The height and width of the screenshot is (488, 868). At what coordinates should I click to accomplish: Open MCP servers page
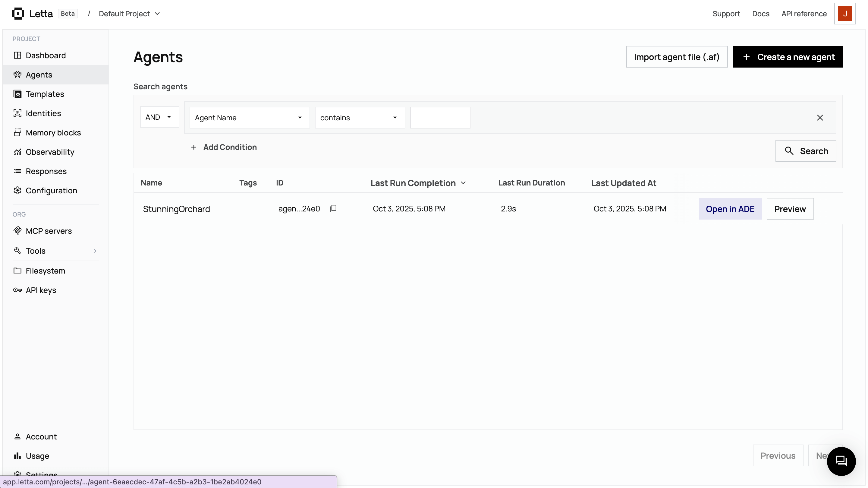[x=49, y=231]
